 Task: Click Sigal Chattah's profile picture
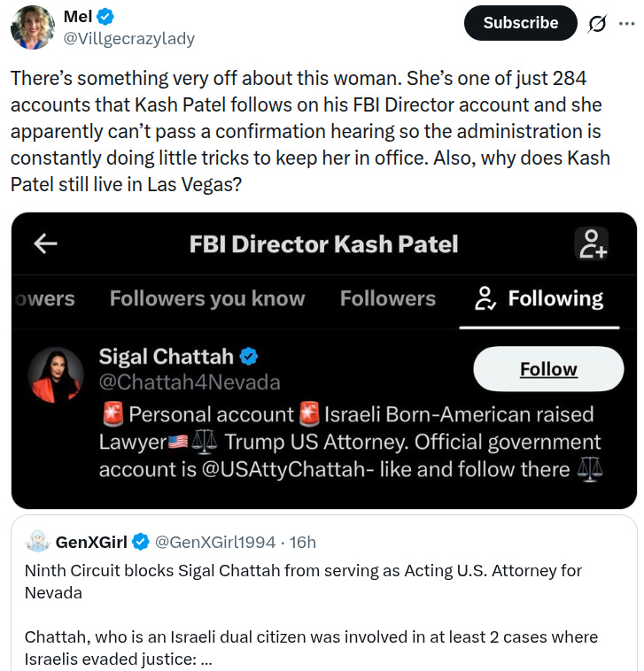point(56,374)
